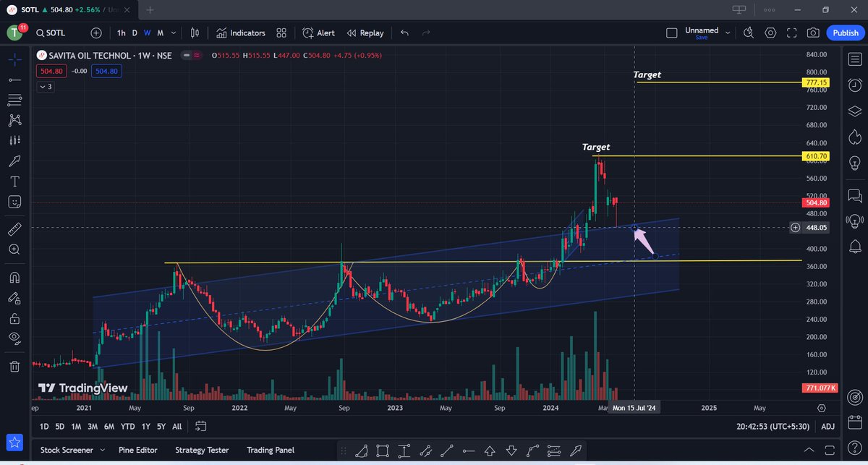
Task: Switch to the 1h timeframe
Action: [x=121, y=33]
